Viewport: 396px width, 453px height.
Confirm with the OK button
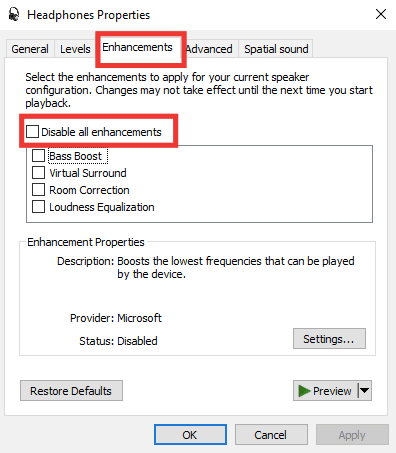tap(190, 435)
